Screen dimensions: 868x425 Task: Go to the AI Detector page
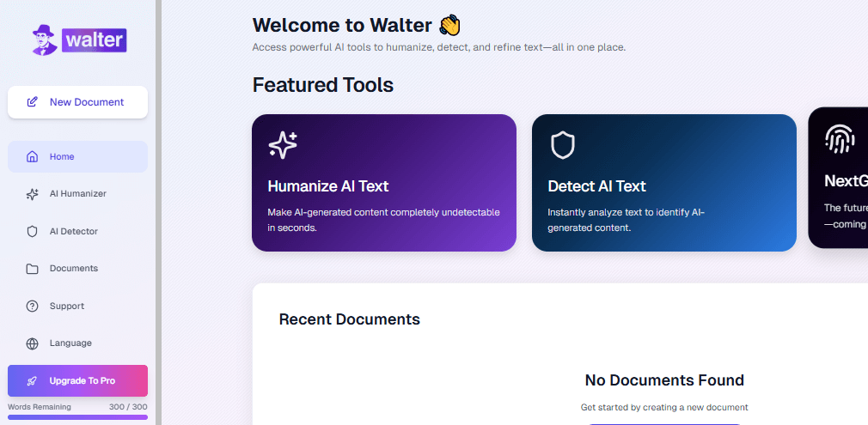[77, 231]
